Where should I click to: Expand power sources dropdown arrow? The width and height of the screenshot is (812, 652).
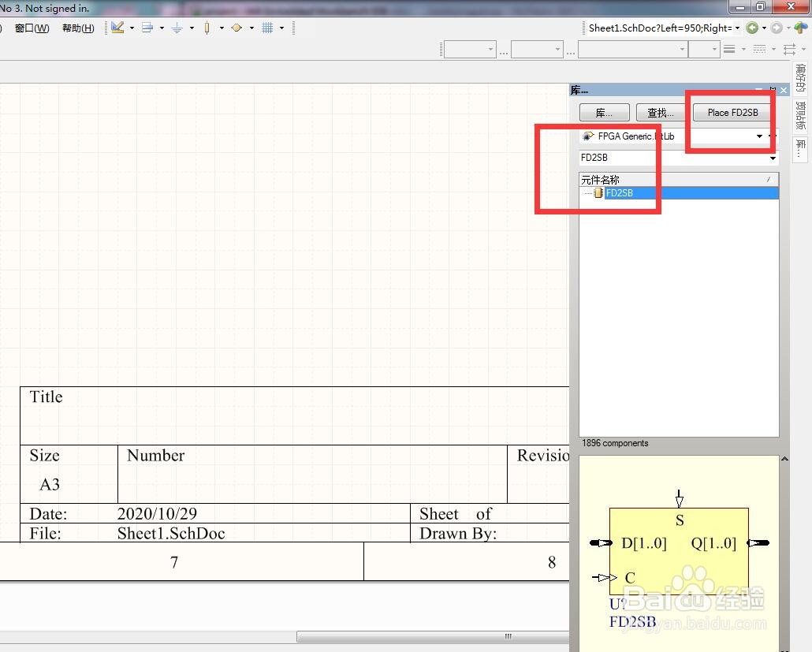click(x=192, y=28)
